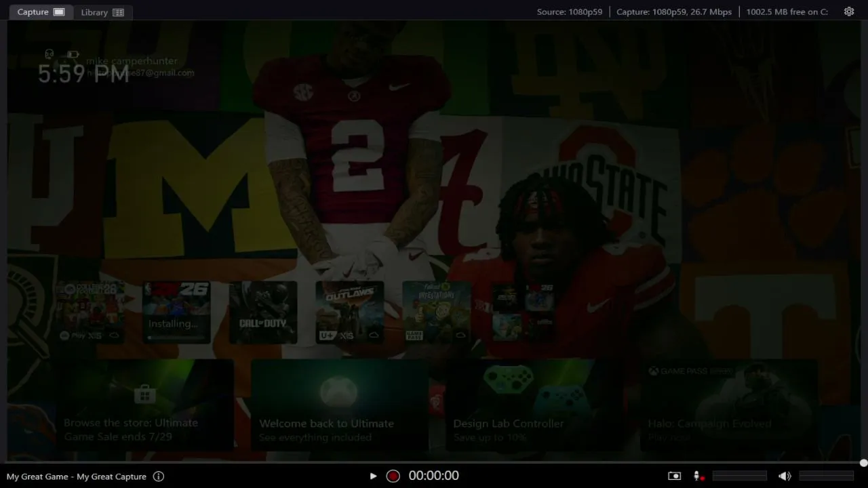Image resolution: width=868 pixels, height=488 pixels.
Task: Take a screenshot with camera icon
Action: [674, 476]
